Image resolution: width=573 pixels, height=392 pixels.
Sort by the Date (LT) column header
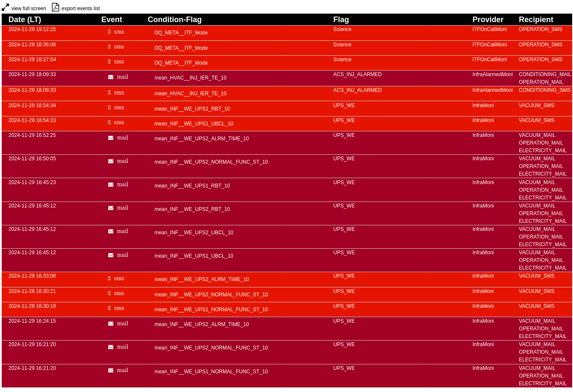click(25, 20)
